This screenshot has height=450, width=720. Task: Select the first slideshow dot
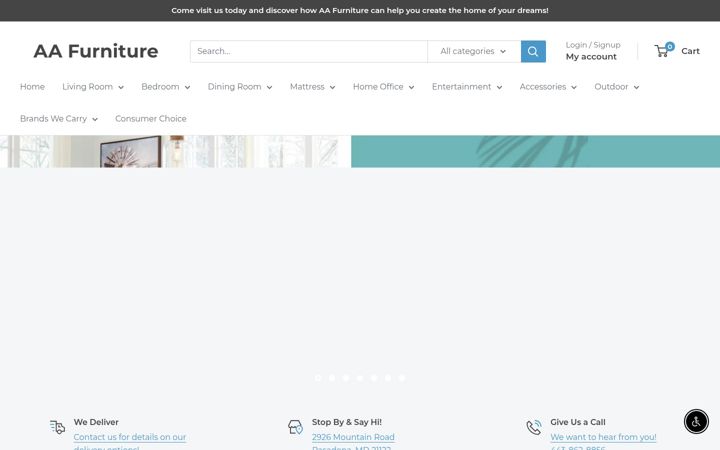[318, 378]
